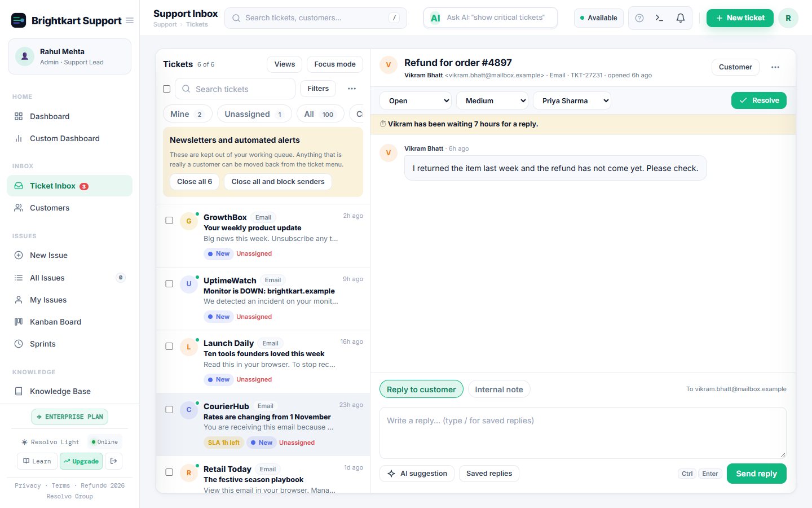Focus the Search tickets list field
The width and height of the screenshot is (812, 508).
(x=235, y=89)
